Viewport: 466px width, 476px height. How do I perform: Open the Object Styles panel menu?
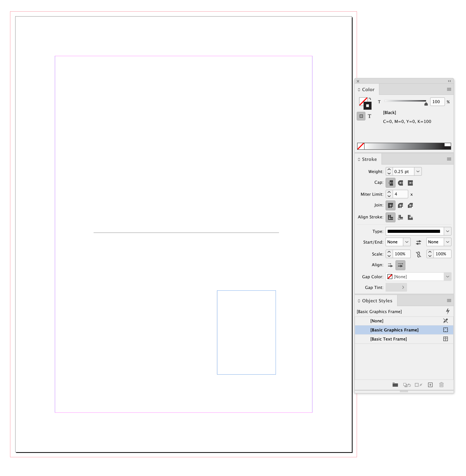449,300
